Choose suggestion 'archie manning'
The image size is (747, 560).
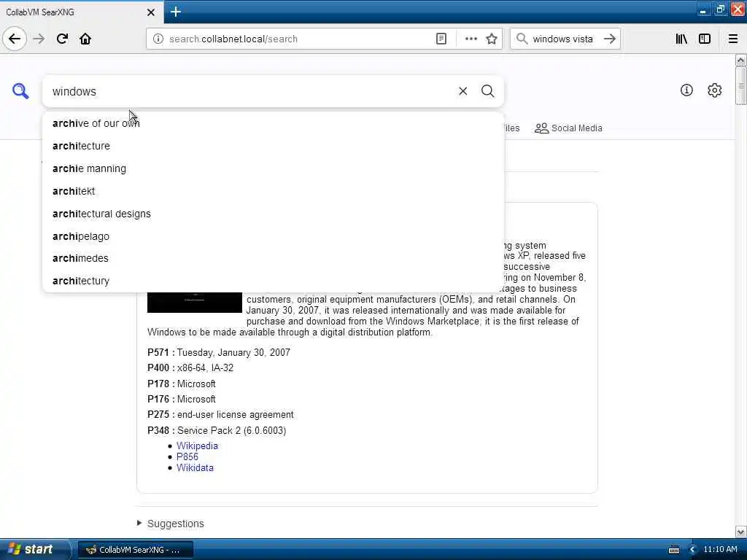click(274, 168)
